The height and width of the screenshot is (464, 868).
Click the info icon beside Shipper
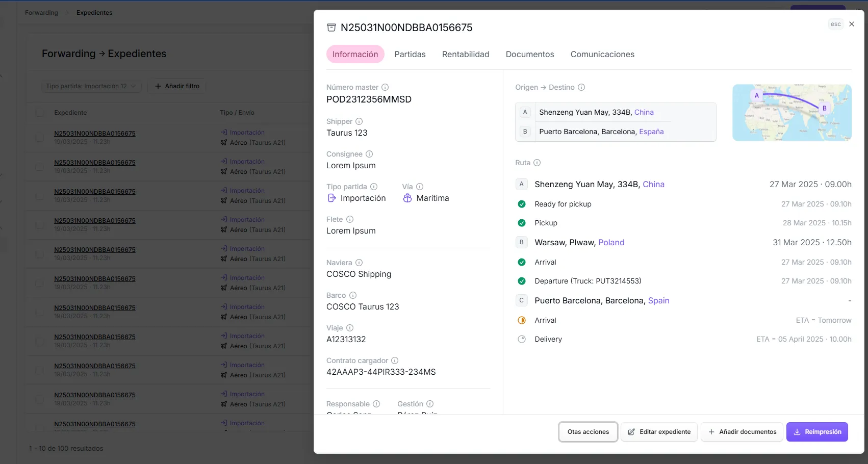(359, 121)
